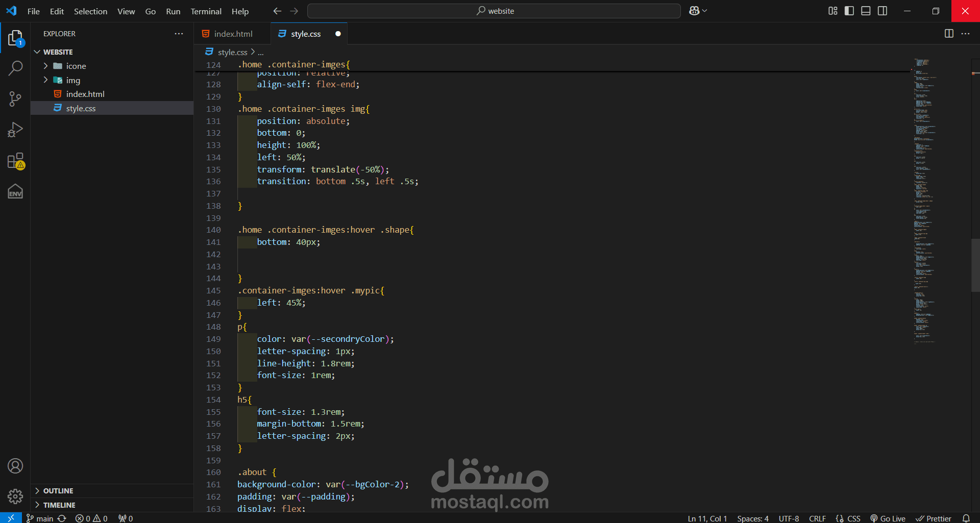Click Customize Layout icon
Image resolution: width=980 pixels, height=523 pixels.
(832, 11)
